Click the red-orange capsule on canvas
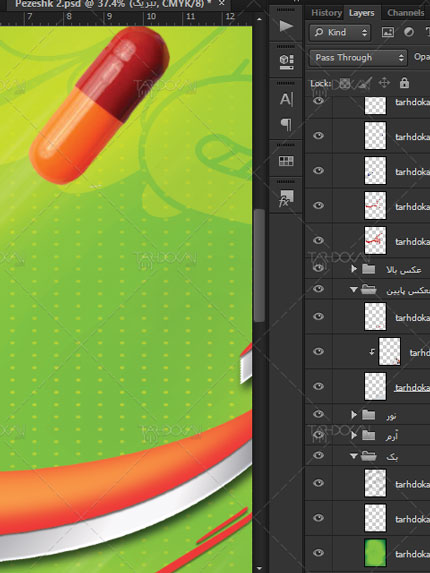430x573 pixels. (99, 105)
